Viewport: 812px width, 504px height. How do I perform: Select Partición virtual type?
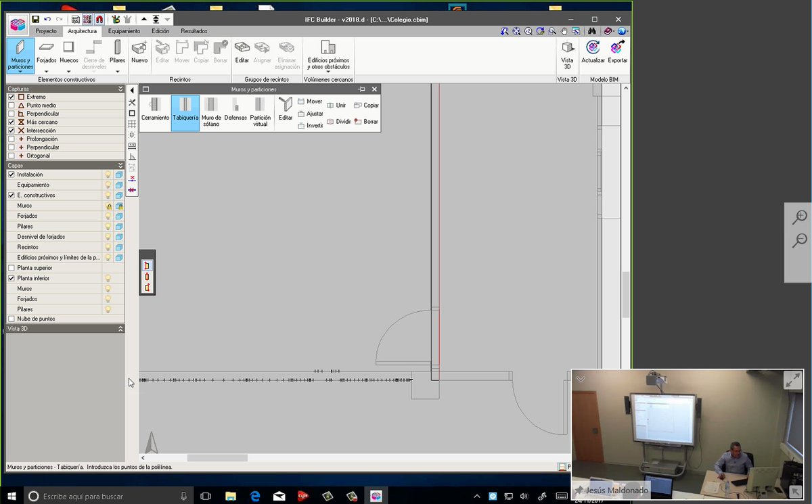261,112
